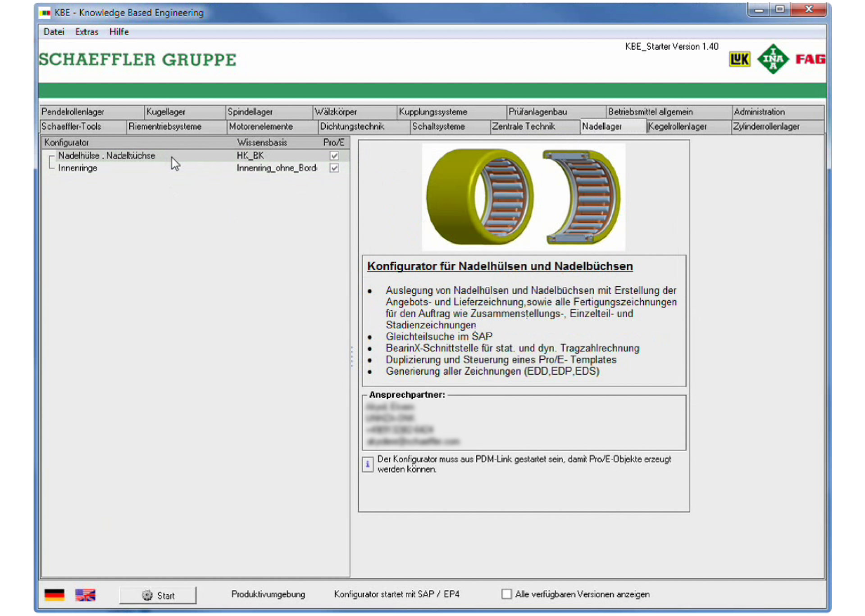This screenshot has width=865, height=616.
Task: Enable Alle verfügbaren Versionen anzeigen checkbox
Action: click(506, 594)
